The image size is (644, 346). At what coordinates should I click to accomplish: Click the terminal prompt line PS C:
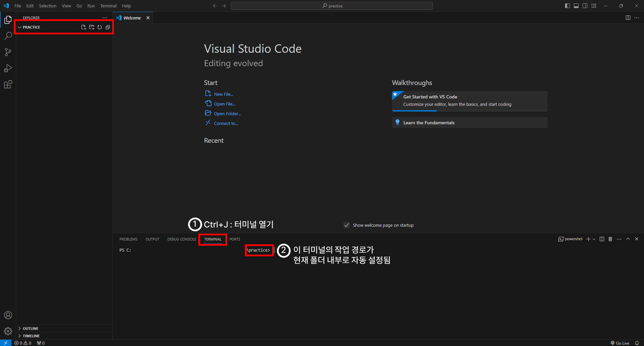[125, 250]
